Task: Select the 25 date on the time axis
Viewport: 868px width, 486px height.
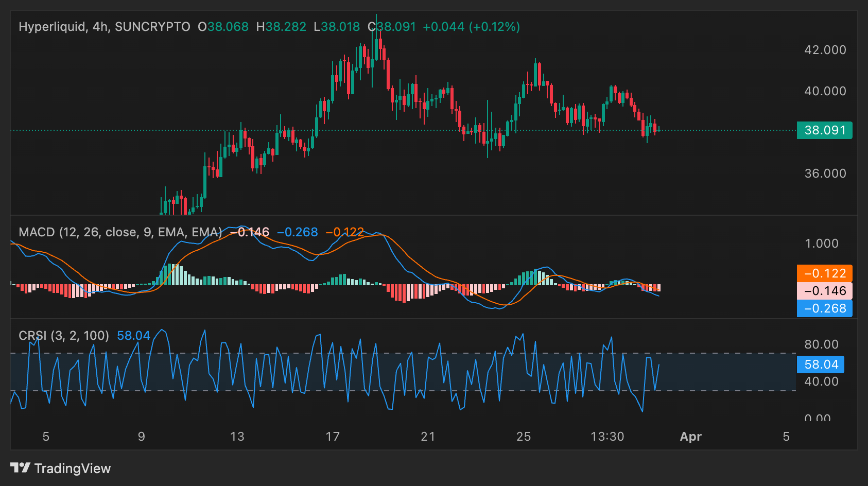Action: (524, 437)
